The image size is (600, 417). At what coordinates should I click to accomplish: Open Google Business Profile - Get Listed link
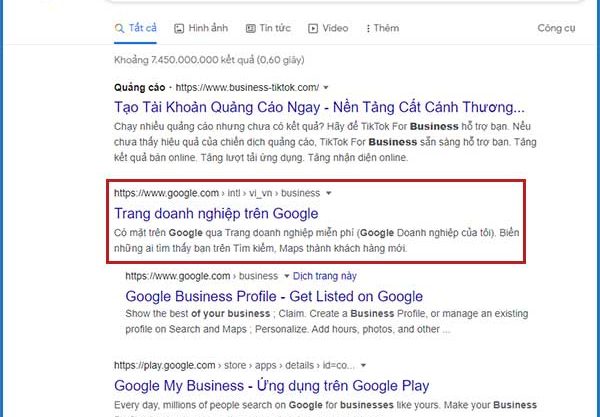(x=274, y=296)
